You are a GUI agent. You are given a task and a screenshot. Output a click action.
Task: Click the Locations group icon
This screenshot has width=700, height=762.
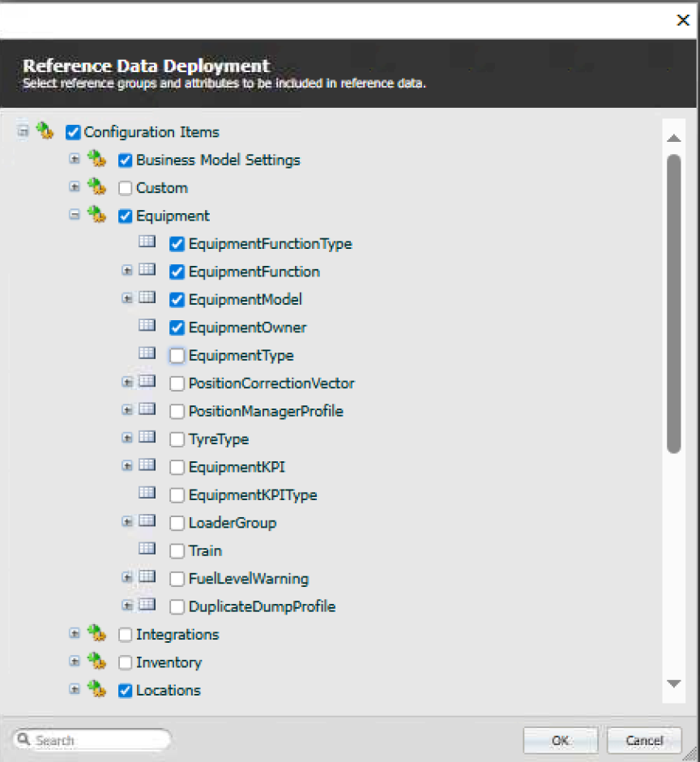tap(97, 690)
